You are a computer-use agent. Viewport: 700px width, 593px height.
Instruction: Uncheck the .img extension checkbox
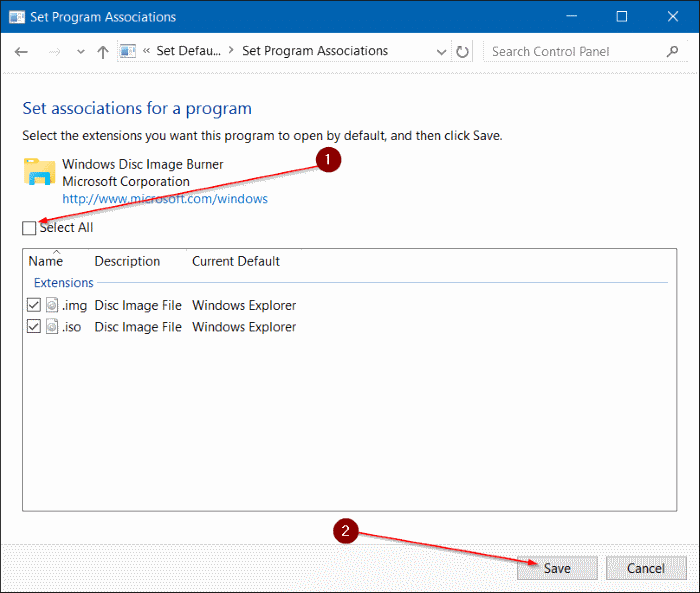34,305
